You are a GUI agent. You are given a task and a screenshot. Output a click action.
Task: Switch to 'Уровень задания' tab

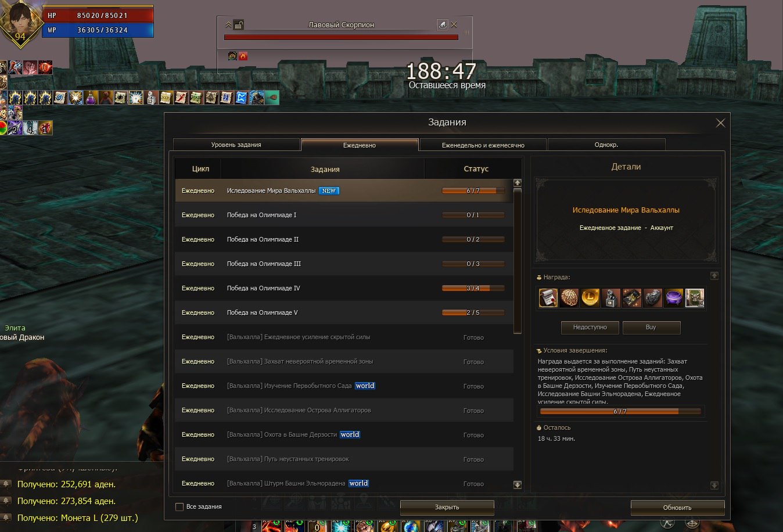(236, 145)
